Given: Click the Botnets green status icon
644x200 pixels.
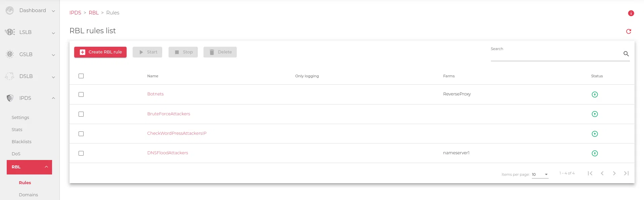Looking at the screenshot, I should pyautogui.click(x=595, y=94).
